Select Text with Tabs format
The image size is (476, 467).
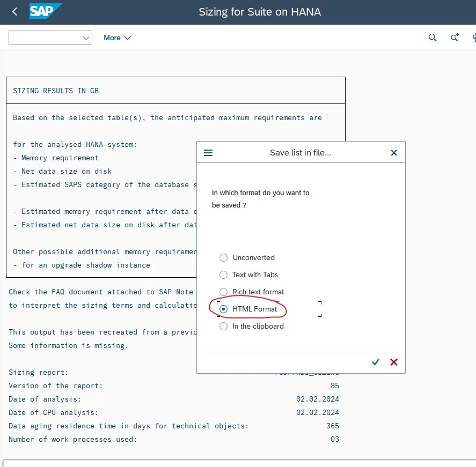pyautogui.click(x=223, y=275)
